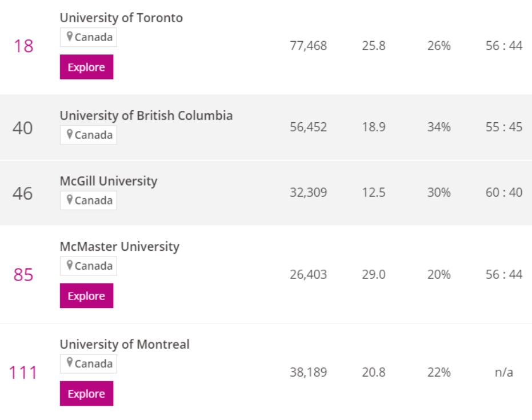Select rank number 111 for Montreal
This screenshot has width=532, height=420.
[23, 373]
